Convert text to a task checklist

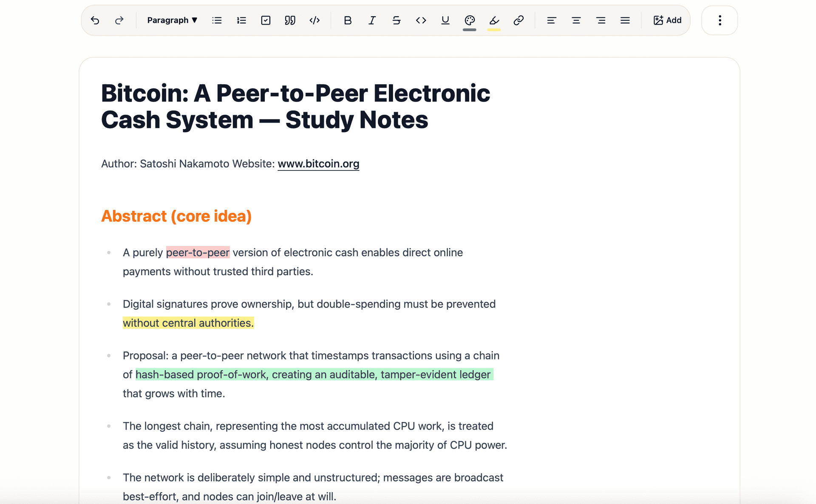(265, 20)
